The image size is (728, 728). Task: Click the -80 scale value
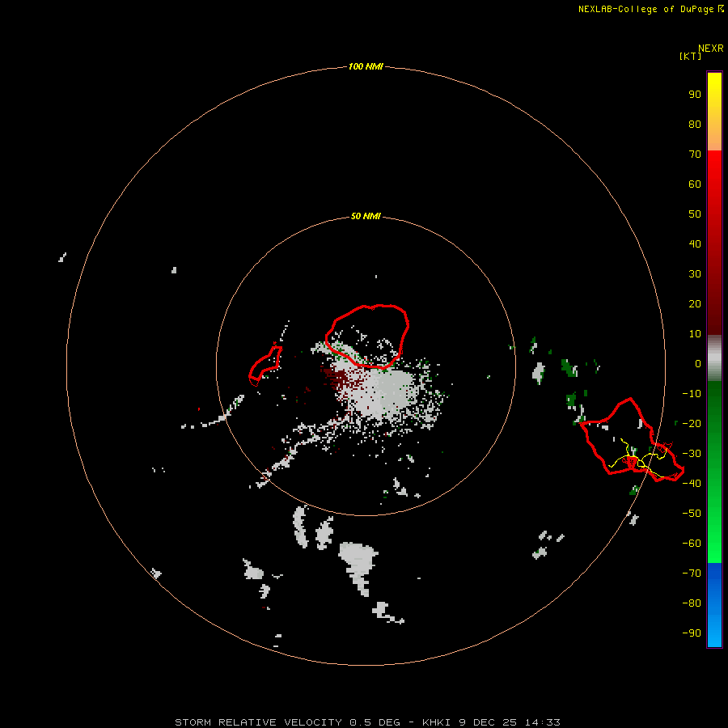[x=692, y=603]
